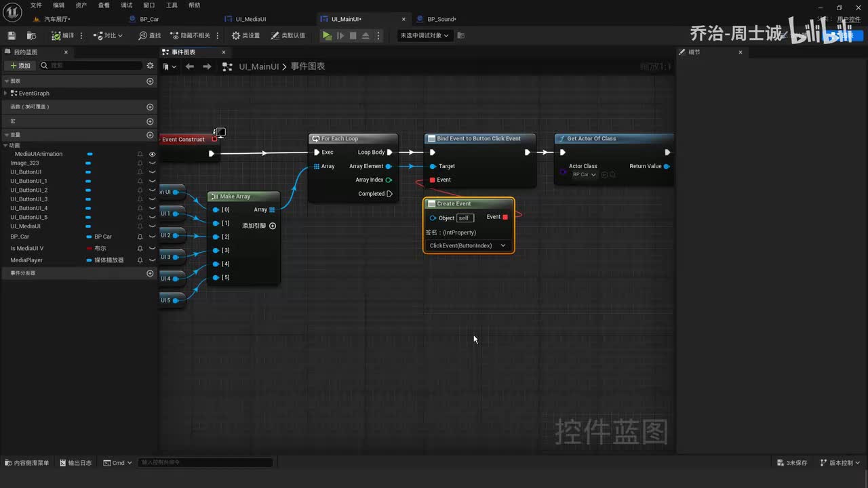Open ClickEvent(ButtonIndex) signature dropdown on Create Event

(468, 245)
